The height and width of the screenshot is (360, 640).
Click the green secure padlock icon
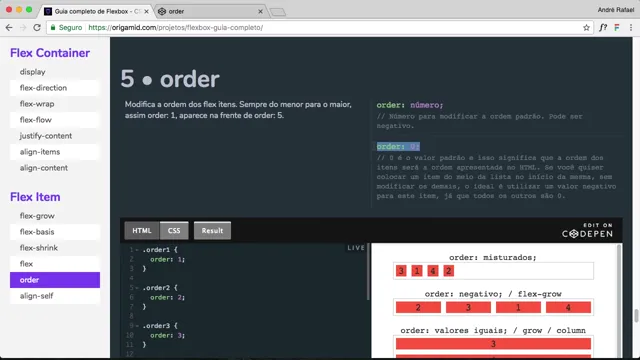[53, 27]
